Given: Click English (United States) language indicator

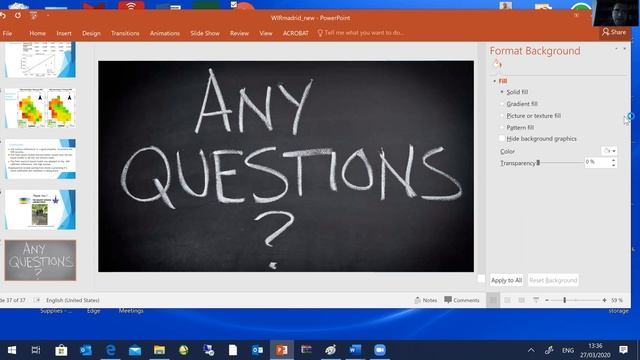Looking at the screenshot, I should [73, 300].
